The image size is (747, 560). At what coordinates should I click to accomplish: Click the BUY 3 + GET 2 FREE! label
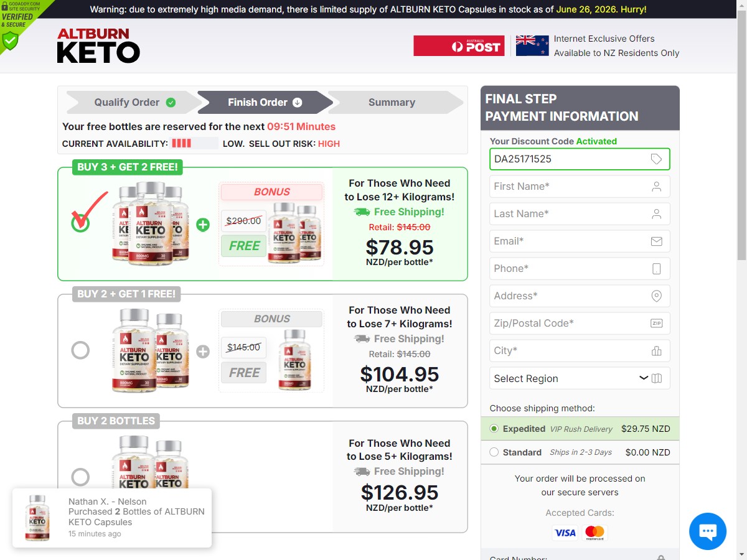point(128,167)
